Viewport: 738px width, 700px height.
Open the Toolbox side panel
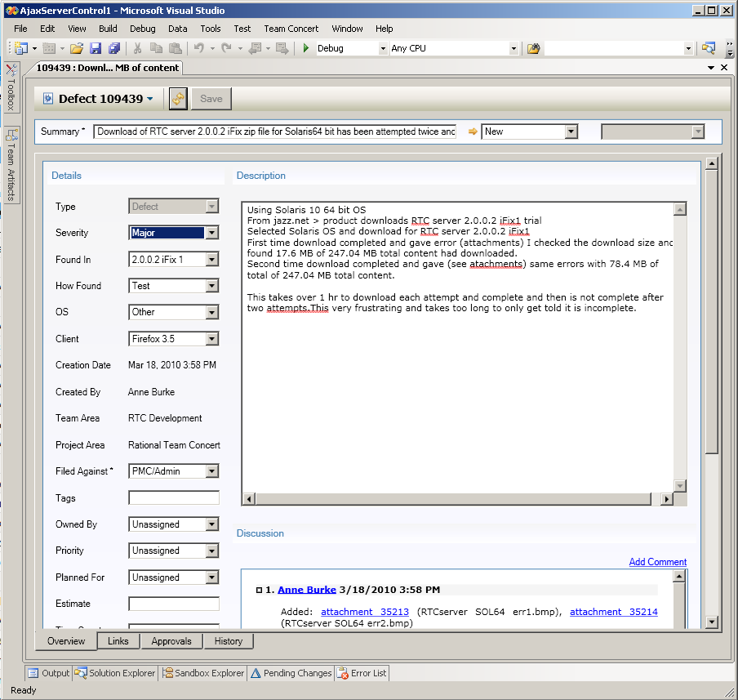pyautogui.click(x=11, y=87)
